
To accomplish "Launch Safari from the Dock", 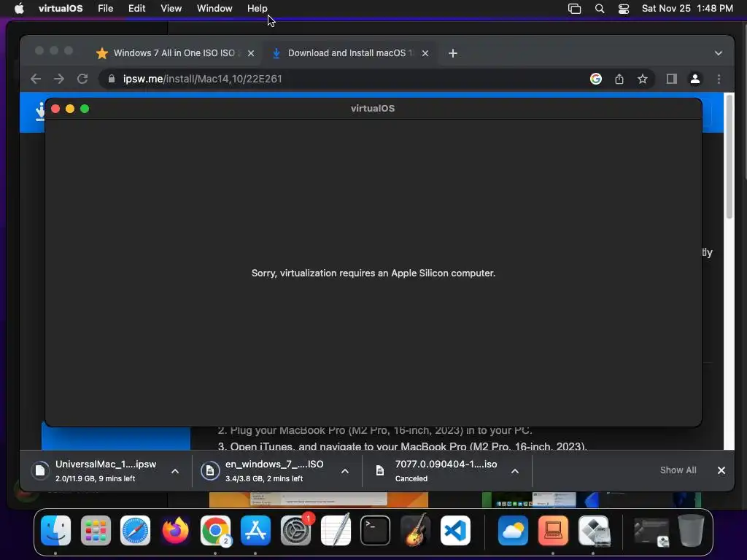I will [x=135, y=531].
